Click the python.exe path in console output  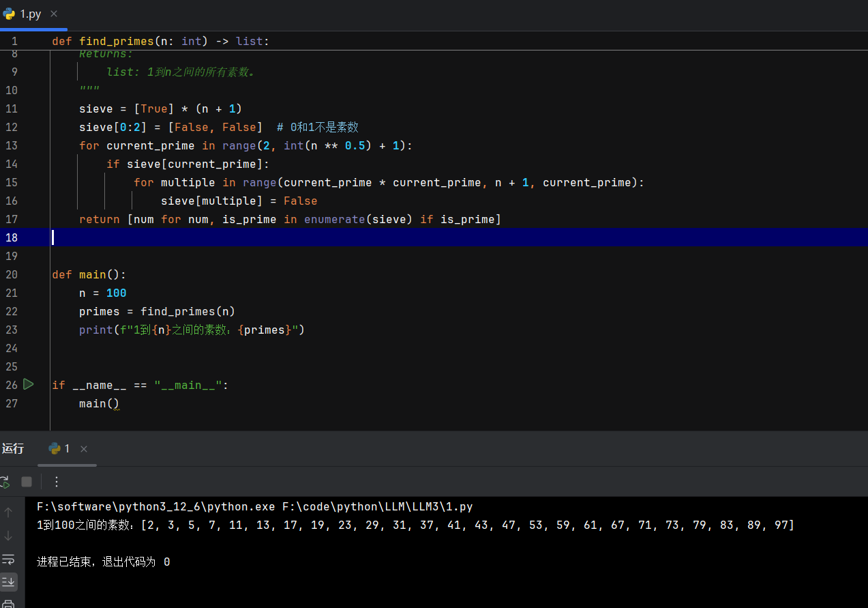point(155,506)
